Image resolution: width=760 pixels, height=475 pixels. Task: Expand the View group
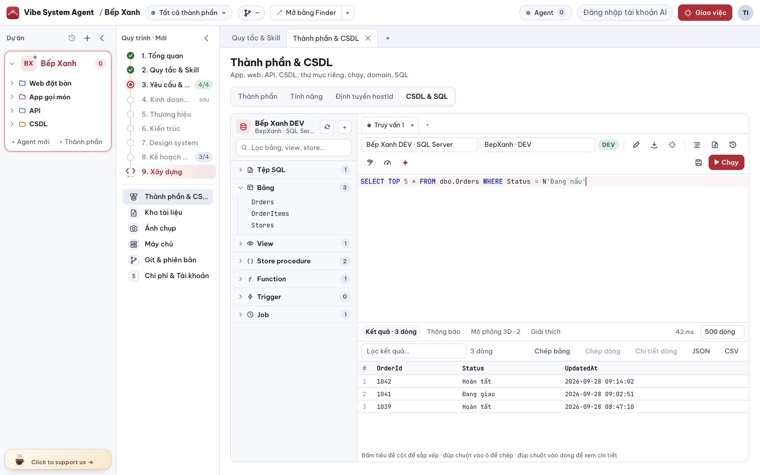pos(240,243)
